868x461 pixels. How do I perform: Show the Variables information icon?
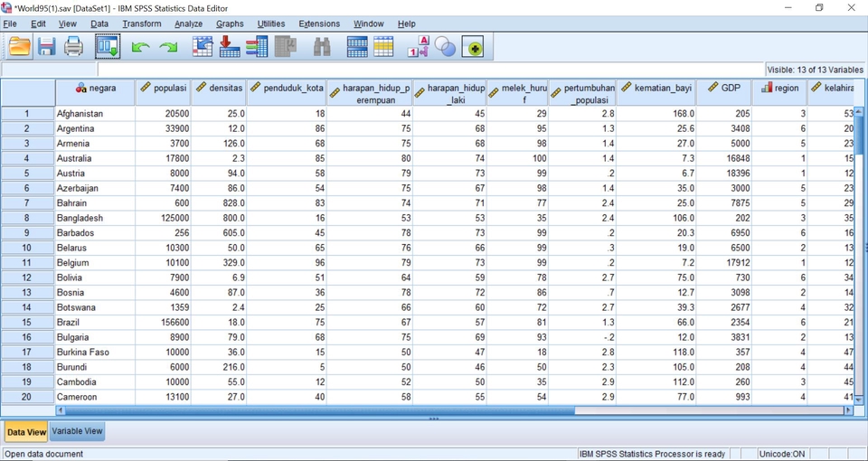coord(257,46)
